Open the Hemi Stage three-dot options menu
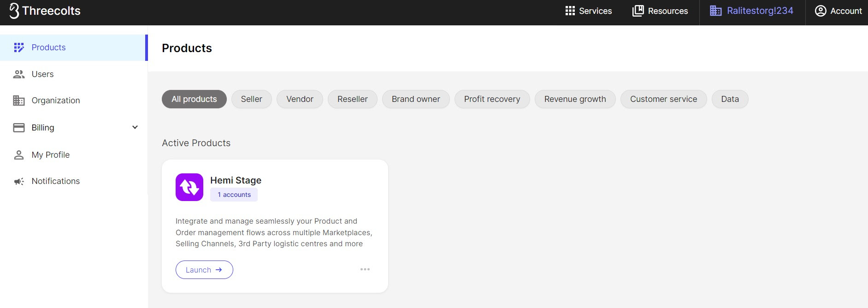The image size is (868, 308). (365, 269)
